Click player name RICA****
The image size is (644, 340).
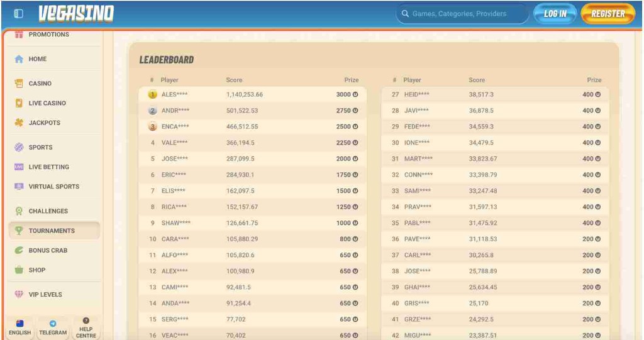coord(174,207)
